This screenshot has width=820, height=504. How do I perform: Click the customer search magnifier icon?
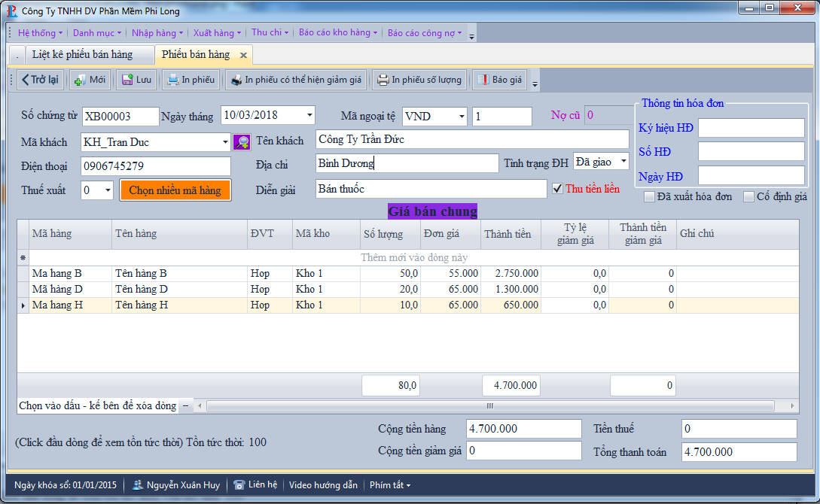(242, 142)
